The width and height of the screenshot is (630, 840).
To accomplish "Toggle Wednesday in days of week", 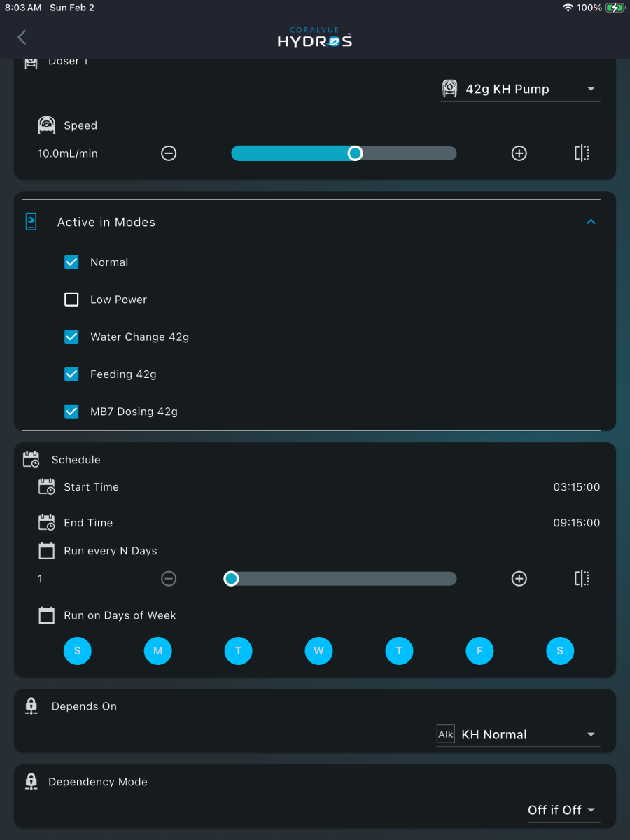I will [x=318, y=651].
